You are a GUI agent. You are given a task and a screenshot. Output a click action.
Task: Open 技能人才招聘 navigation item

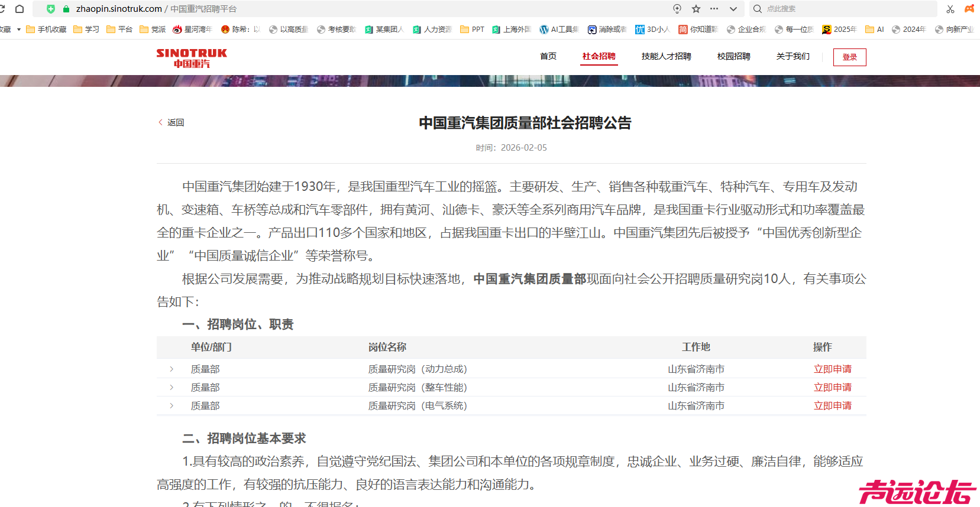tap(667, 56)
